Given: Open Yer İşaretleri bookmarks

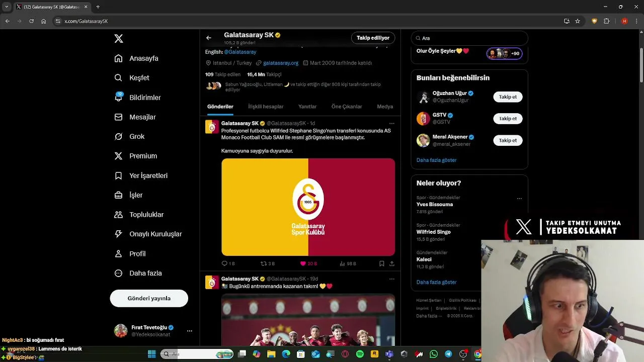Looking at the screenshot, I should point(141,175).
